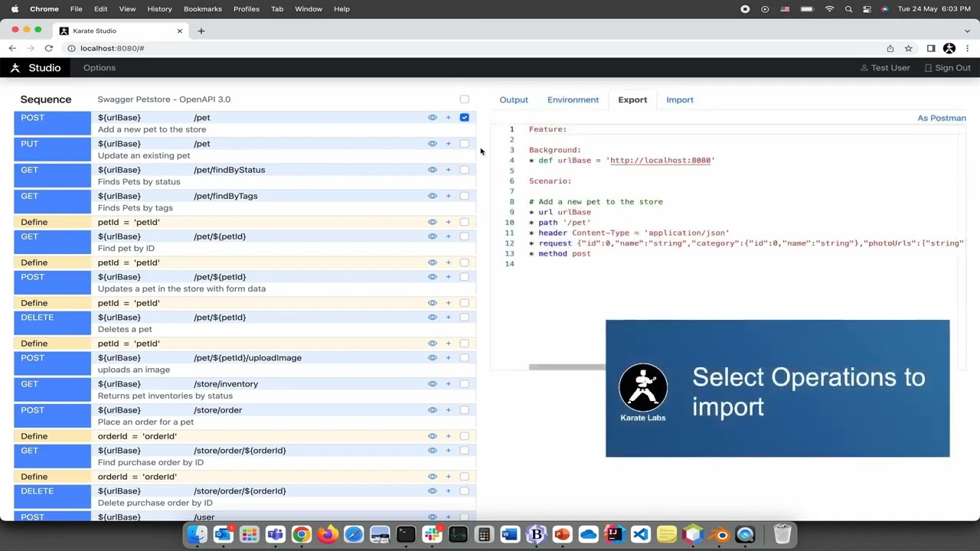Screen dimensions: 980x551
Task: Select the Export tab
Action: point(632,99)
